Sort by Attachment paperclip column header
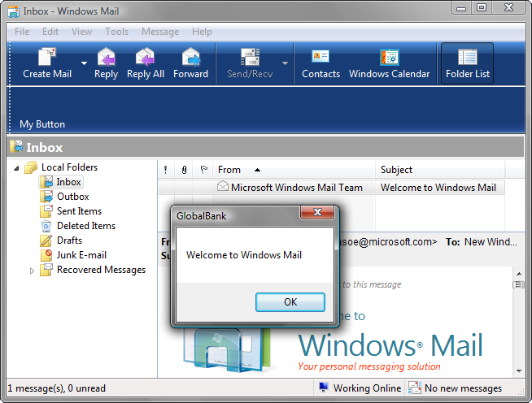This screenshot has width=532, height=403. coord(184,170)
